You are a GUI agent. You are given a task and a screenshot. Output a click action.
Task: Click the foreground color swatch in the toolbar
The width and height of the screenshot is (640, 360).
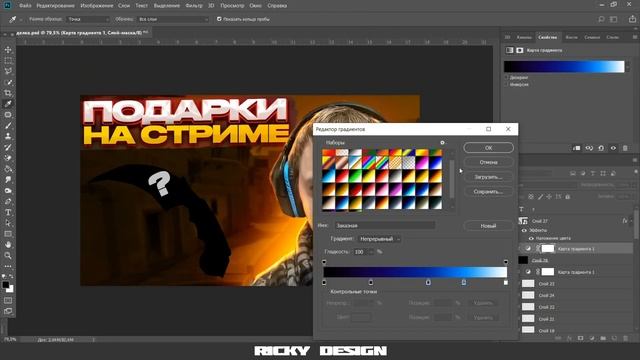point(5,284)
